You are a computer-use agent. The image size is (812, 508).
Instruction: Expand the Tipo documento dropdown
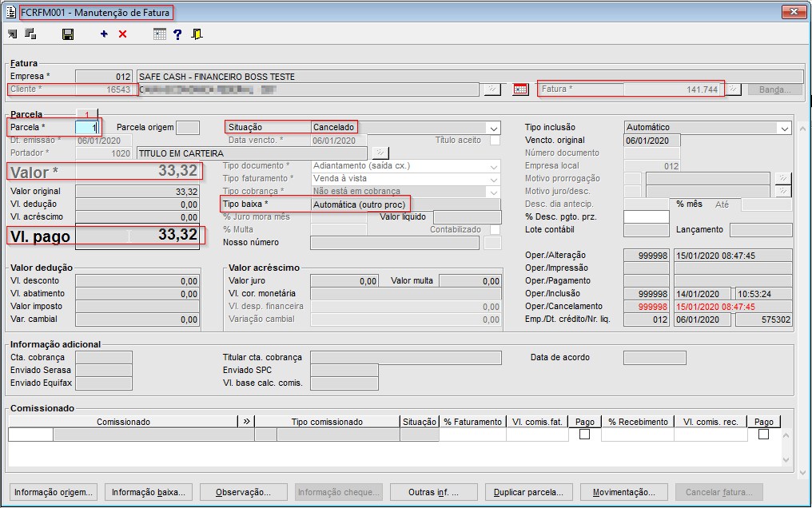[x=493, y=166]
